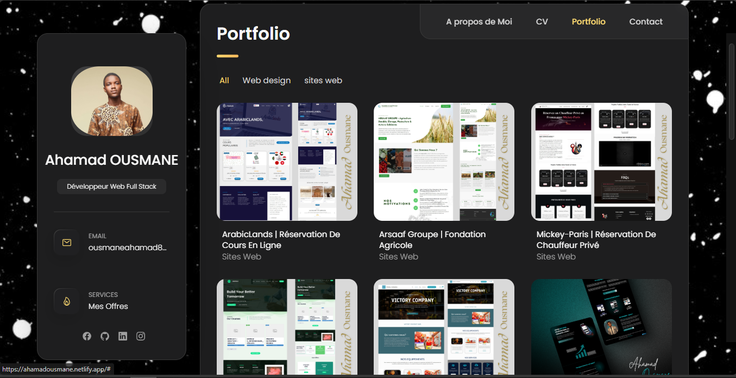Screen dimensions: 736x378
Task: Open the Facebook profile icon
Action: pos(87,336)
